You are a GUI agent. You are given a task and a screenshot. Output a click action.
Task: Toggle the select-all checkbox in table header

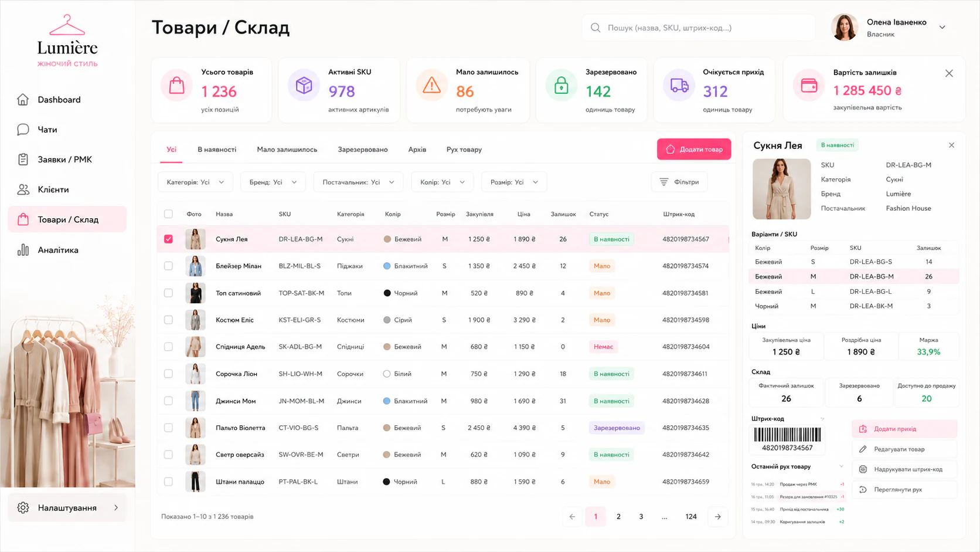[x=168, y=214]
